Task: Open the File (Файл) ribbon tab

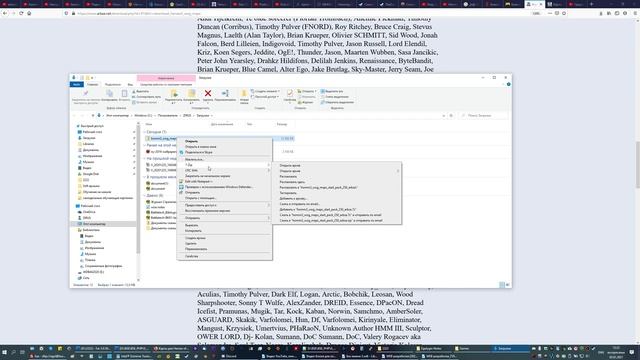Action: click(76, 84)
